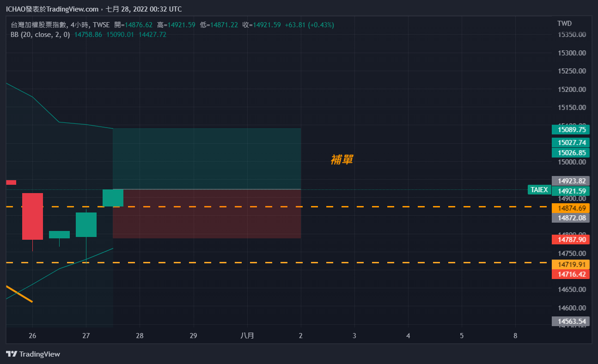This screenshot has height=364, width=598.
Task: Click date 28 on time axis
Action: 140,336
